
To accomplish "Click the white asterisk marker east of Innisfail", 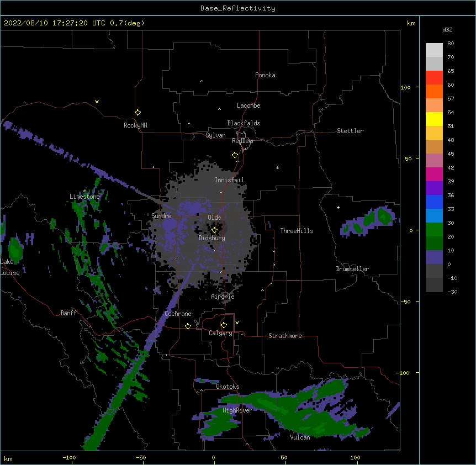I will 277,168.
